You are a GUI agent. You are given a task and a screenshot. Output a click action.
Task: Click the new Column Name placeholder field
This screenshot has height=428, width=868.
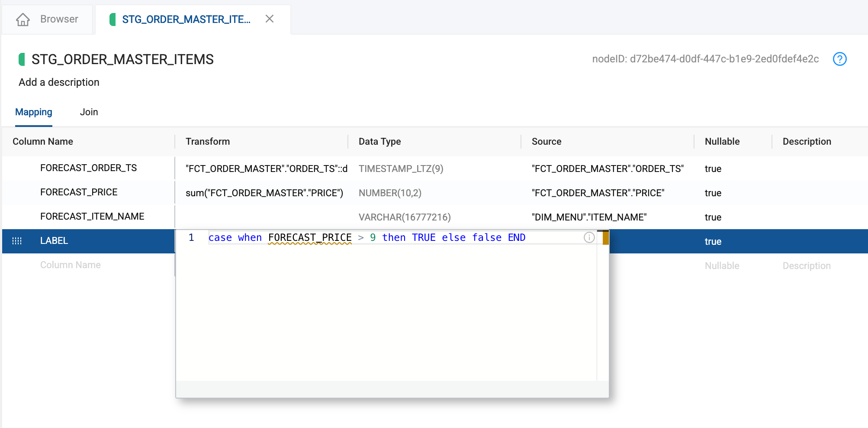(71, 265)
